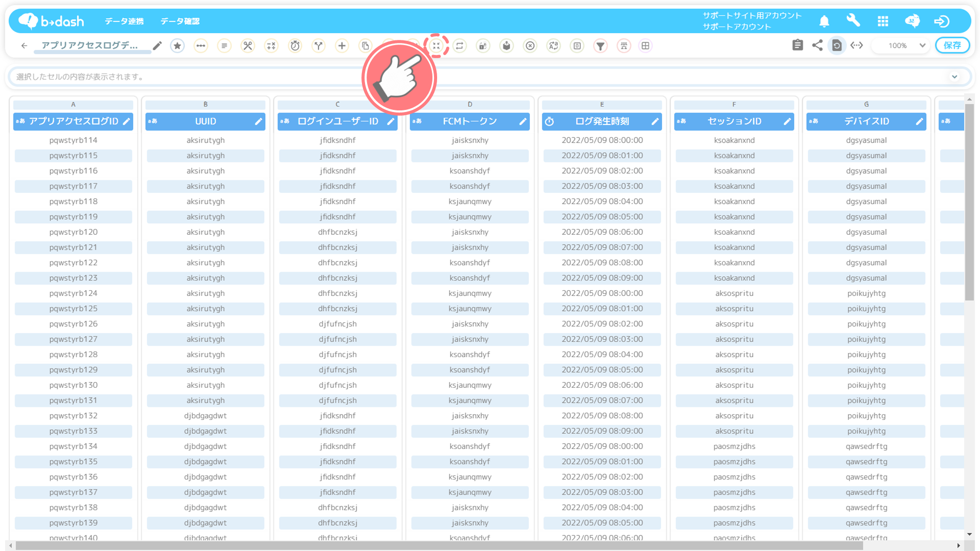Click the horizontal scrollbar thumb
Screen dimensions: 980x551
click(439, 546)
